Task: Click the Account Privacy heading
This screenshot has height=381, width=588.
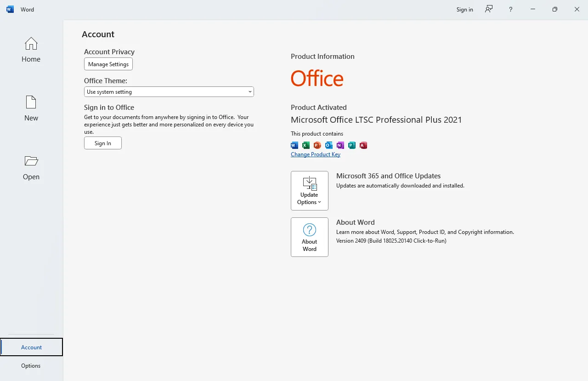Action: pos(109,52)
